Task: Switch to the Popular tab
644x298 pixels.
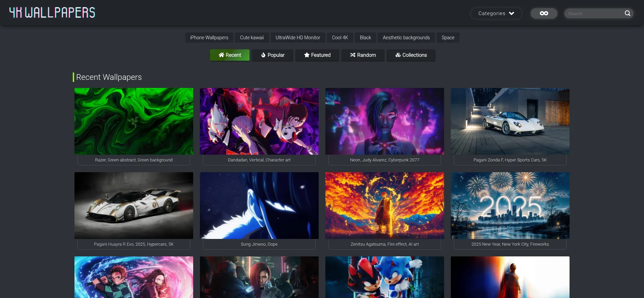Action: [273, 55]
